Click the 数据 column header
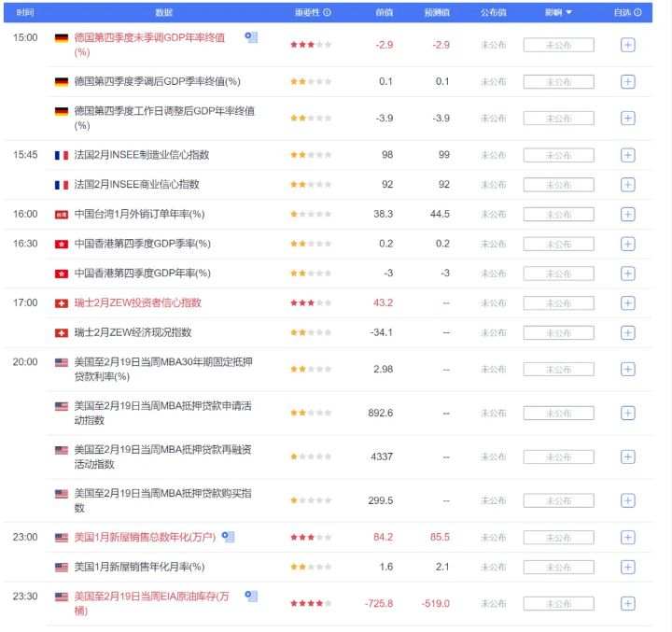 163,12
